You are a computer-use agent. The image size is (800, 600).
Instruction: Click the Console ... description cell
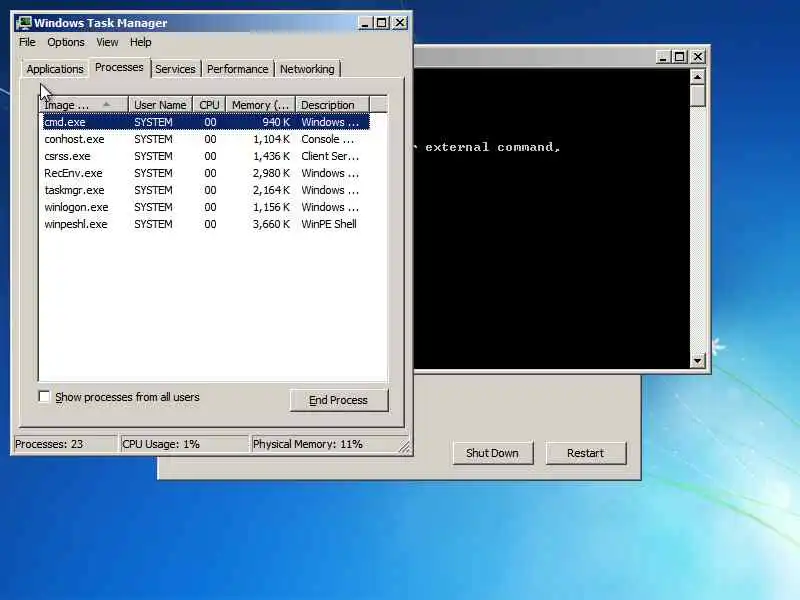pyautogui.click(x=327, y=139)
